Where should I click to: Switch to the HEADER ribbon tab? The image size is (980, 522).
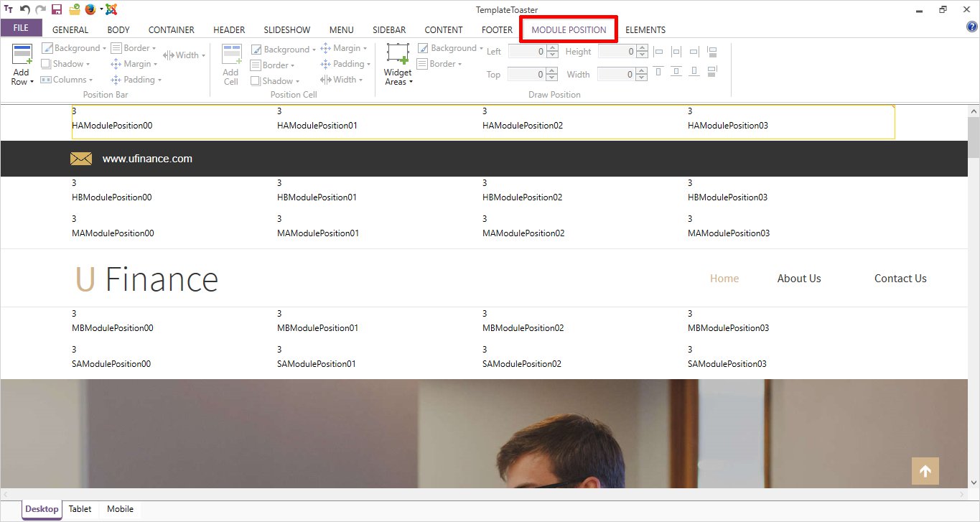(229, 30)
